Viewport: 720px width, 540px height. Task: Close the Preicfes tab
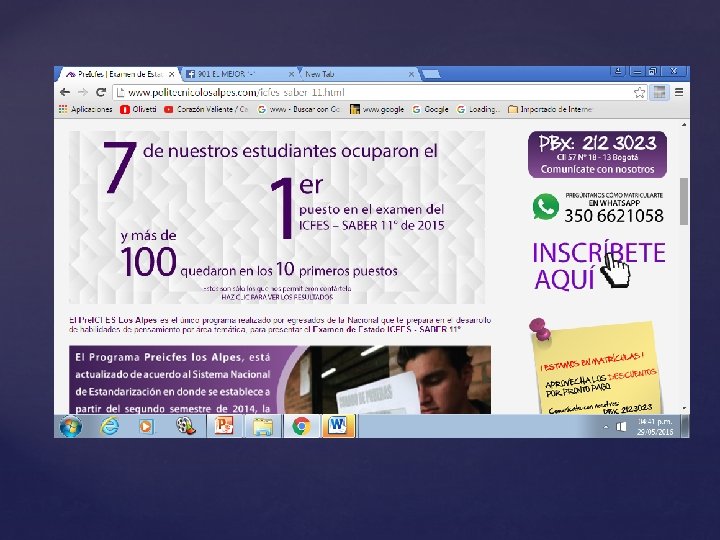pyautogui.click(x=171, y=74)
